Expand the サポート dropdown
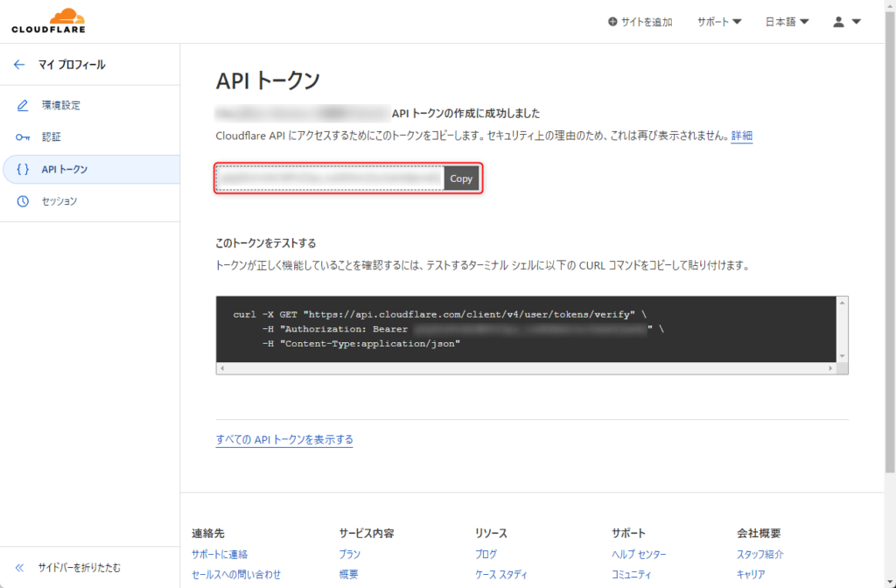This screenshot has height=588, width=896. click(x=719, y=22)
